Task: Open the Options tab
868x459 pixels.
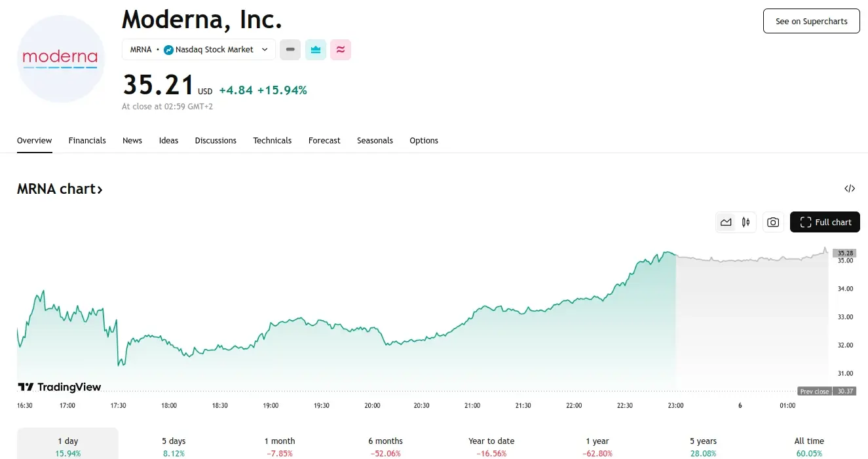Action: tap(424, 140)
